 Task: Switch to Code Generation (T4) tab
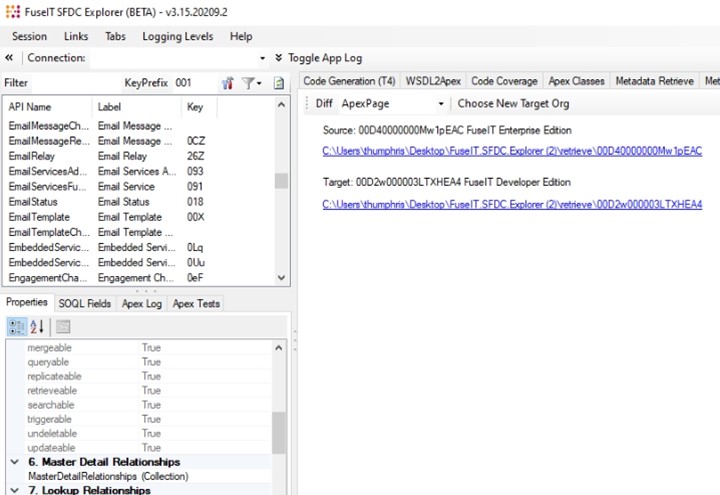[349, 81]
